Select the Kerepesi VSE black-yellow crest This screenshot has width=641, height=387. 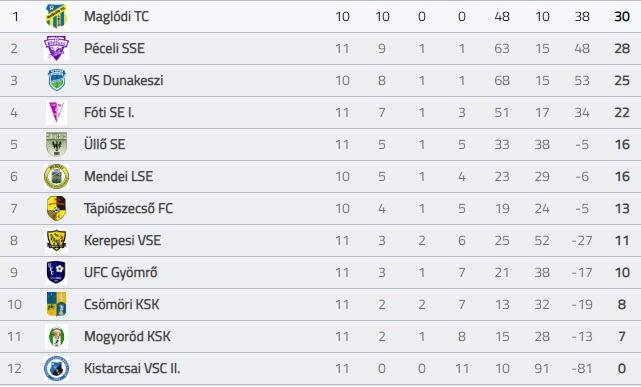pyautogui.click(x=56, y=240)
